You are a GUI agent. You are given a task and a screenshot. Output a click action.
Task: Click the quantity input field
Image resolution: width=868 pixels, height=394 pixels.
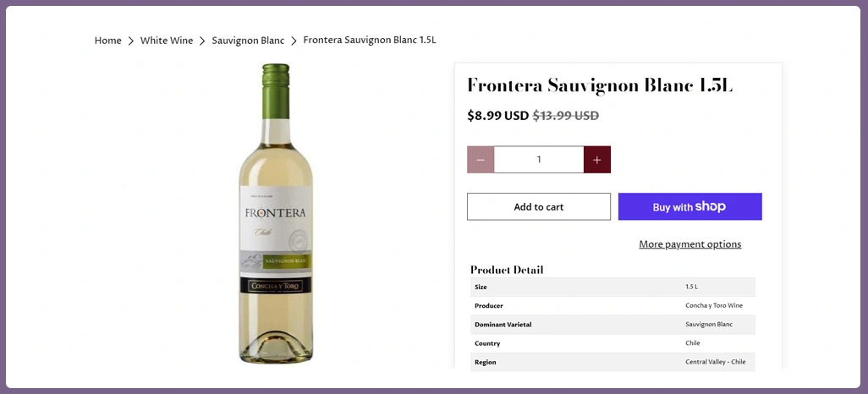539,160
